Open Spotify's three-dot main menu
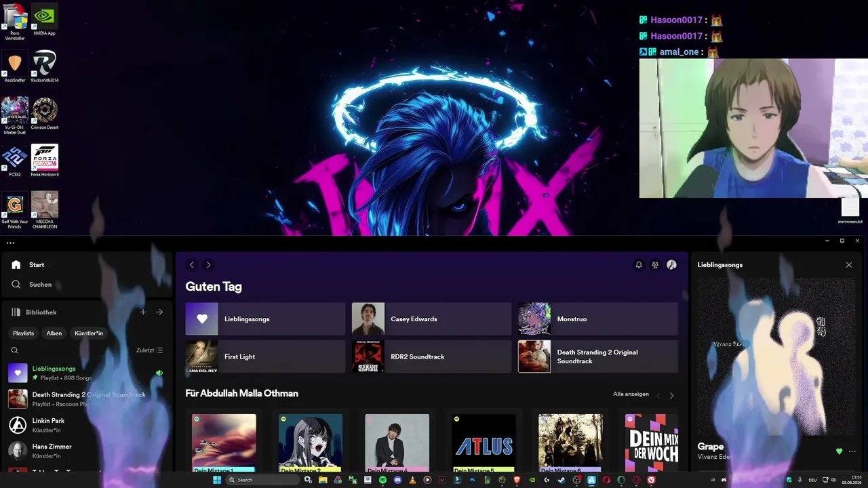The image size is (868, 488). pos(10,243)
